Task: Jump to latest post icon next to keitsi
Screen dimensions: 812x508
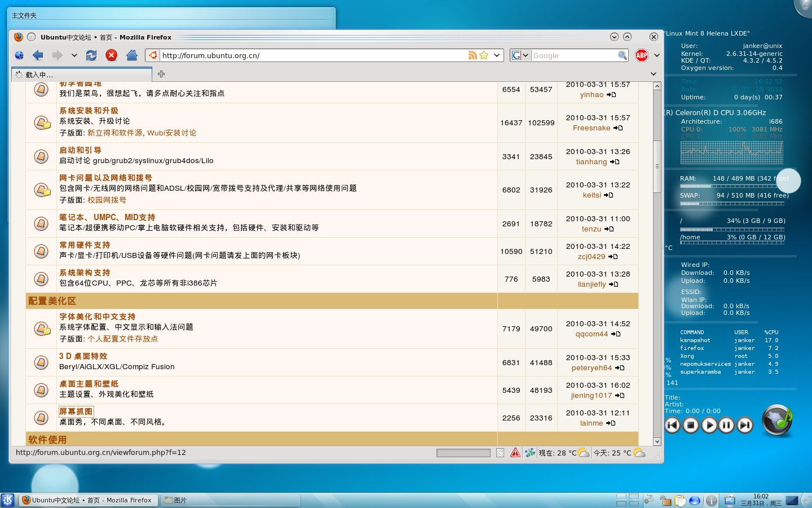Action: 608,195
